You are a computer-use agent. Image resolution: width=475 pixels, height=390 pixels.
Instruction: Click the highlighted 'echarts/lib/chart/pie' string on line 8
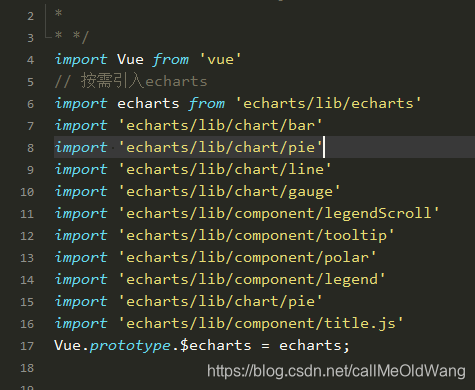pyautogui.click(x=220, y=148)
